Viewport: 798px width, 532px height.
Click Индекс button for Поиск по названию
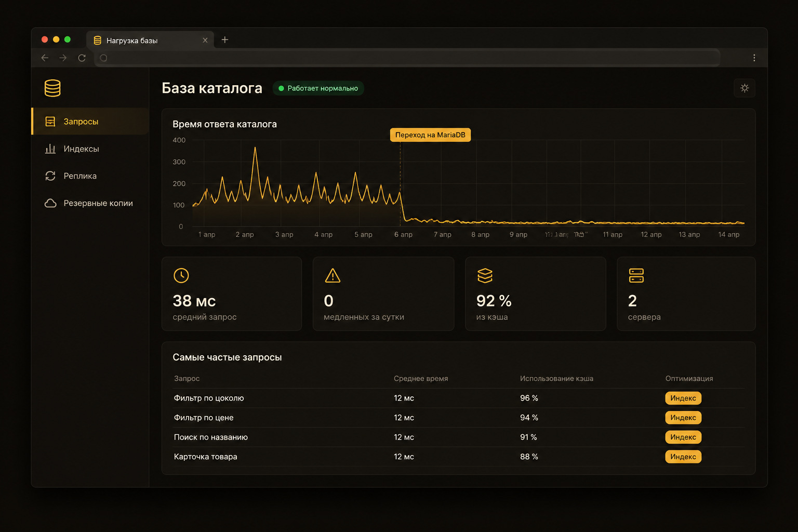coord(683,437)
